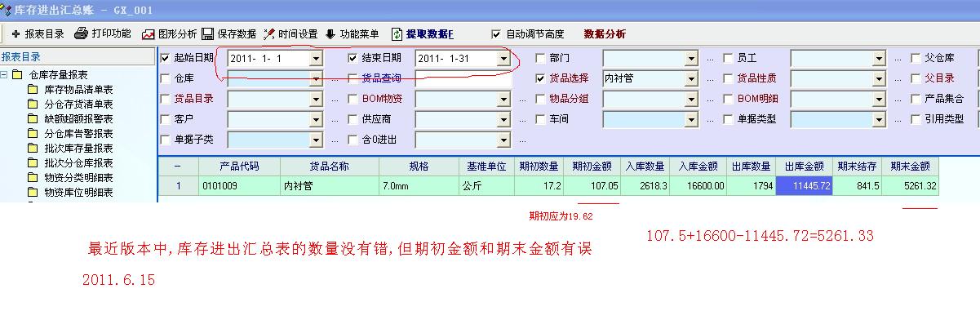Click into the 货品查询 text field
The height and width of the screenshot is (311, 980).
(x=463, y=79)
